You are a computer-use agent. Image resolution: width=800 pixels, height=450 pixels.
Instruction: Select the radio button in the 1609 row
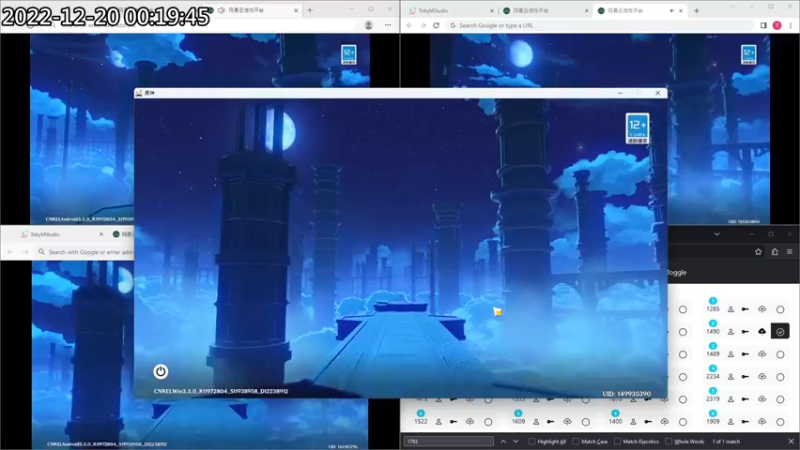586,421
